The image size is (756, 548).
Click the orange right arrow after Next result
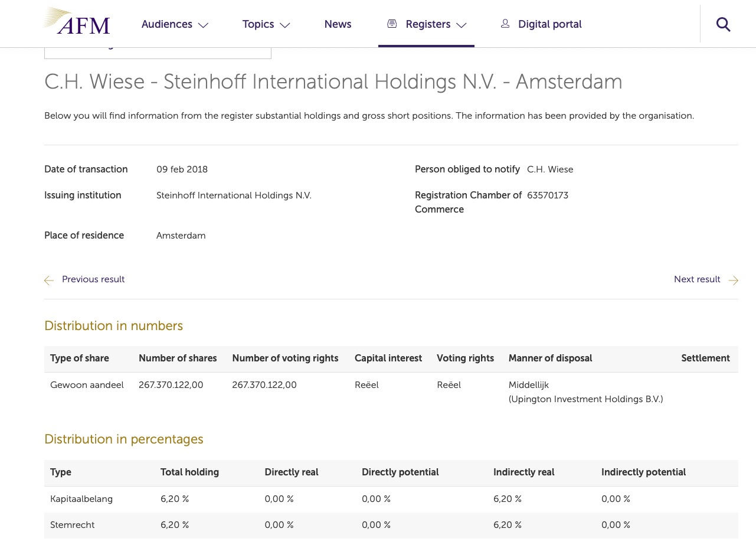pos(733,280)
